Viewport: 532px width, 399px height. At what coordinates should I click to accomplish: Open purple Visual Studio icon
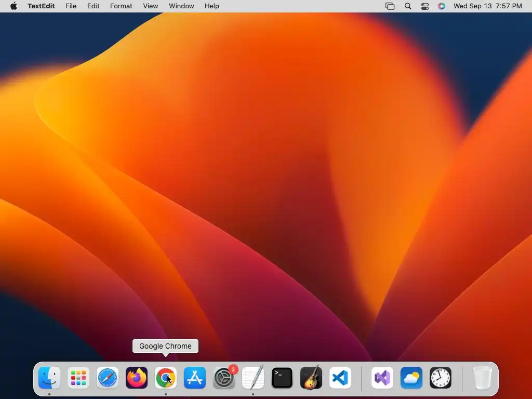pos(382,378)
